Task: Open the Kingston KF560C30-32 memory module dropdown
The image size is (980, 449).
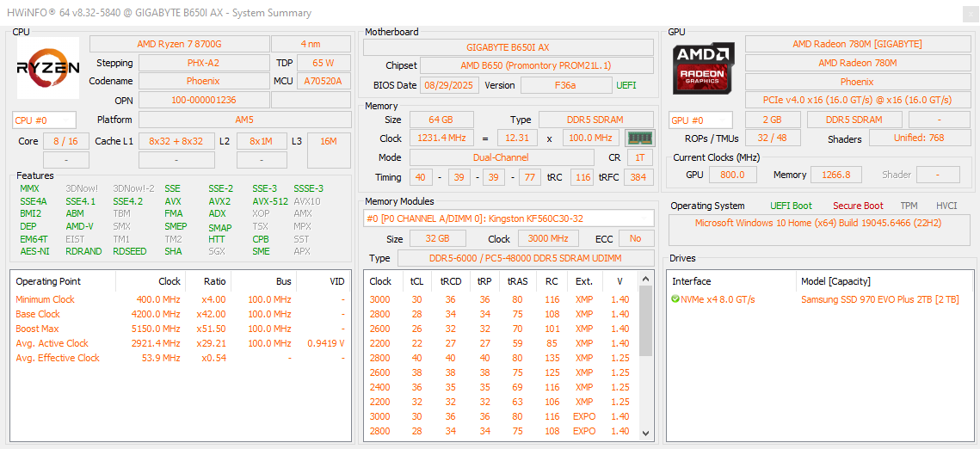Action: 508,218
